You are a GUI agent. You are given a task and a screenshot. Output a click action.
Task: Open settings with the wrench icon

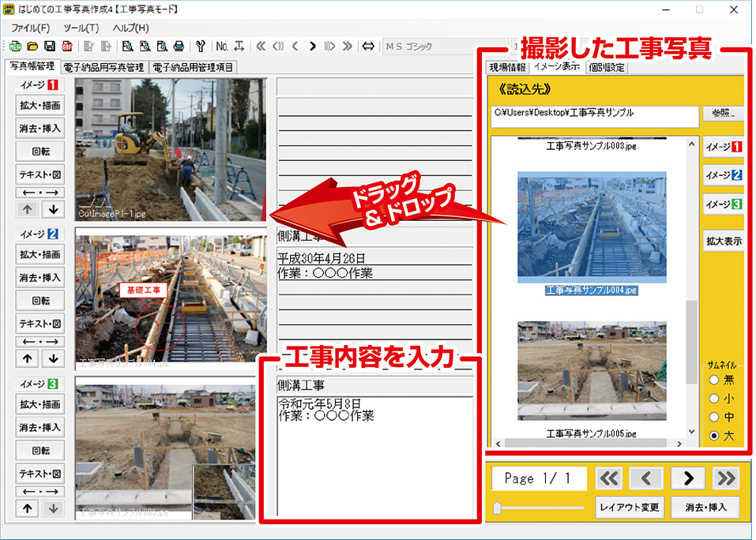(x=200, y=46)
